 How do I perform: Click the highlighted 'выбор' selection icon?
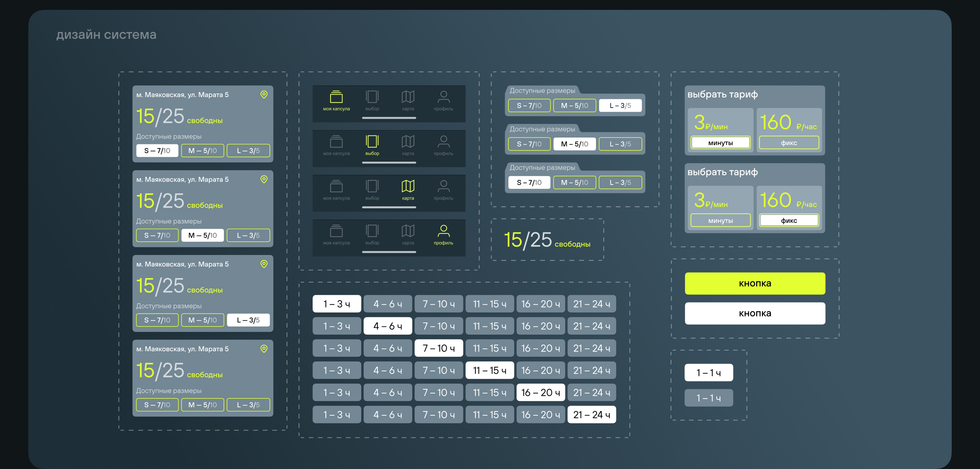372,142
